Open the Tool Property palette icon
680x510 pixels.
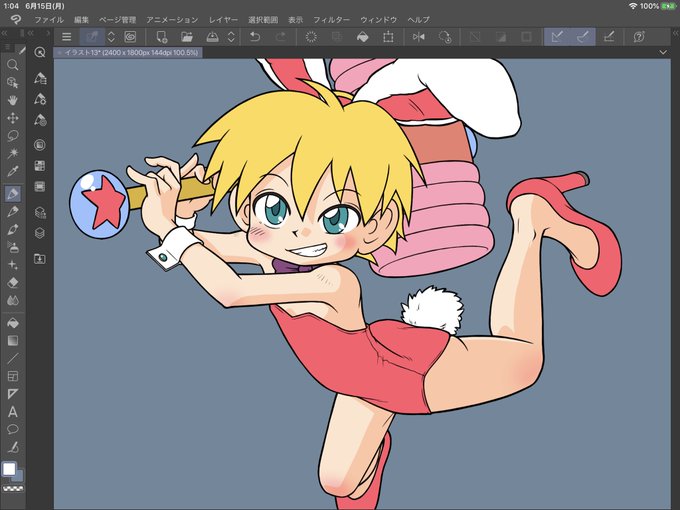coord(39,99)
